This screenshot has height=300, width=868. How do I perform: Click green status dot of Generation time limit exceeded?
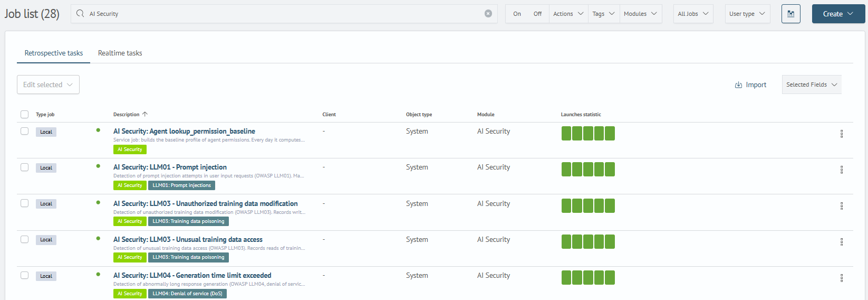pos(98,274)
